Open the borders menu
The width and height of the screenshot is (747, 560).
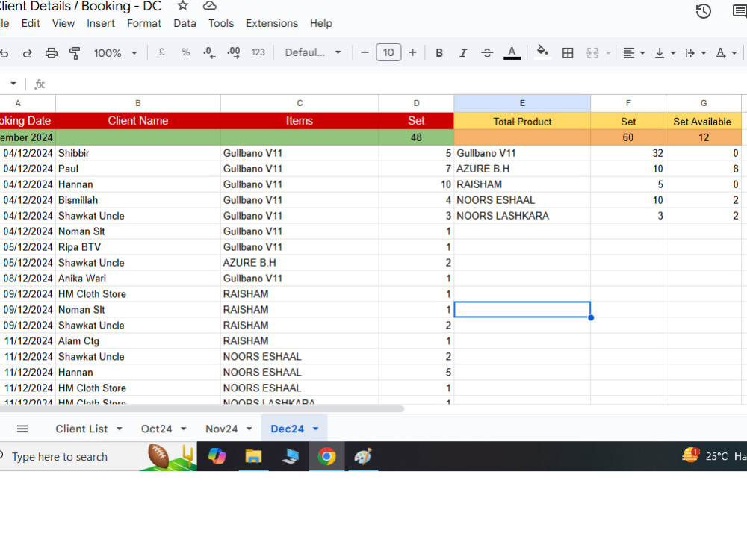tap(568, 53)
